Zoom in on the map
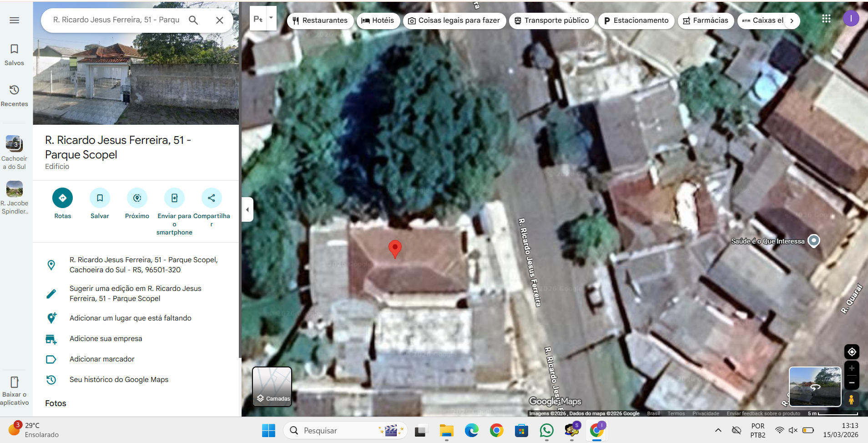Image resolution: width=868 pixels, height=443 pixels. [x=852, y=368]
